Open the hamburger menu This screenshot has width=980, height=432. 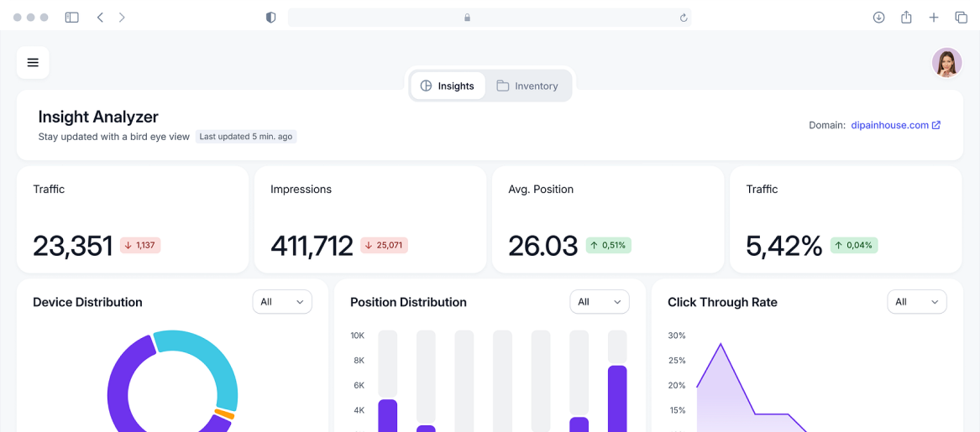(x=33, y=63)
